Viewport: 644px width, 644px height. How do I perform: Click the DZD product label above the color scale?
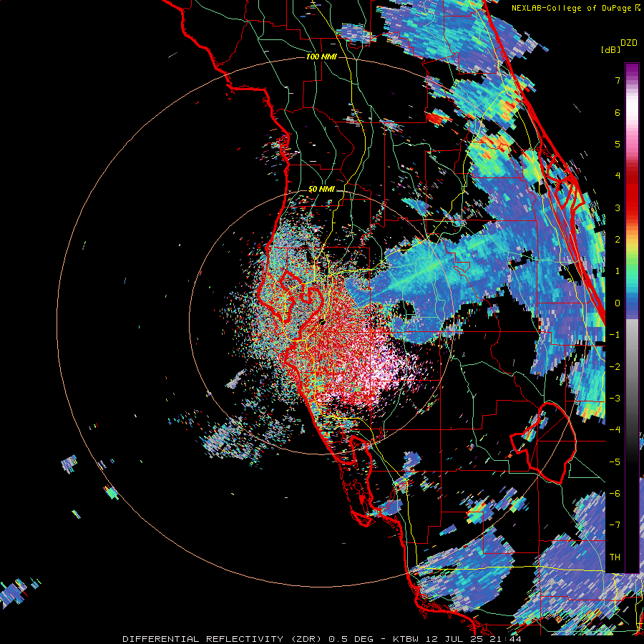click(x=629, y=43)
